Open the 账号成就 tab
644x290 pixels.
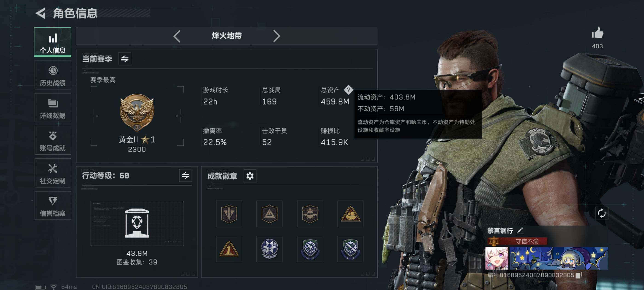pyautogui.click(x=53, y=140)
